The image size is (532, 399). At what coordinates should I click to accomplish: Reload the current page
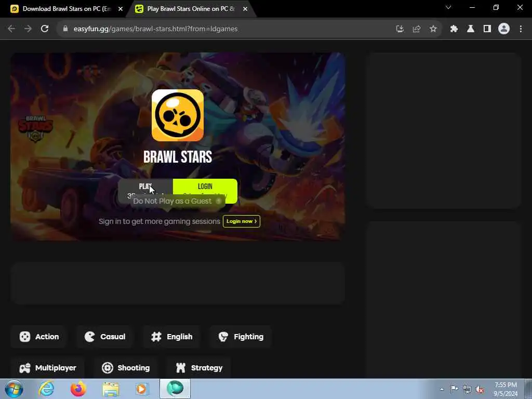click(45, 29)
